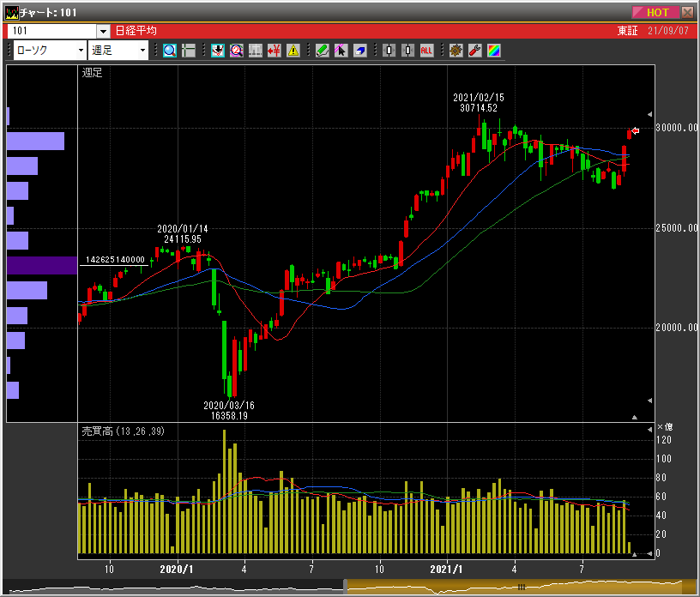Click the gear-pattern configuration icon
Image resolution: width=700 pixels, height=597 pixels.
(456, 51)
